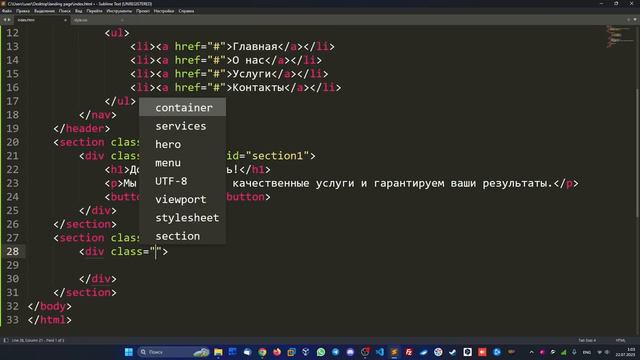Open Steam from the taskbar
The width and height of the screenshot is (640, 360).
452,352
